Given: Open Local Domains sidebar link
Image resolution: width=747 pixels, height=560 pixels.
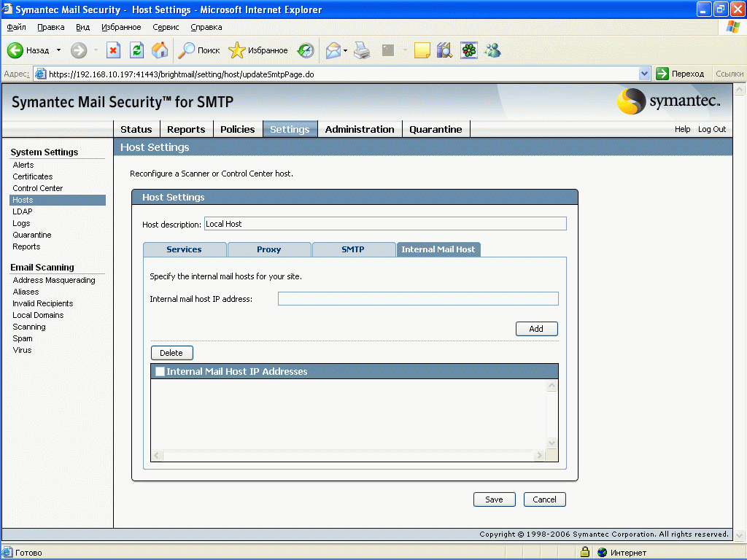Looking at the screenshot, I should (x=38, y=315).
